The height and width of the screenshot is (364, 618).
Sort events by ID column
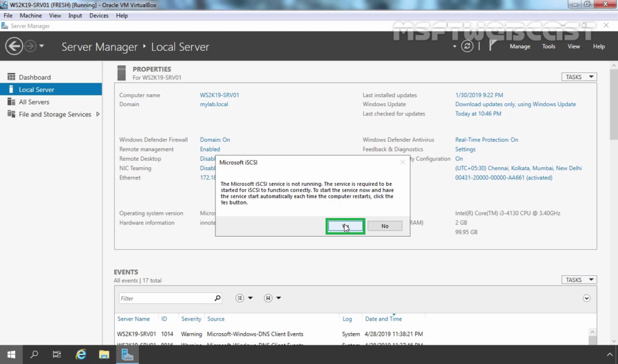164,319
